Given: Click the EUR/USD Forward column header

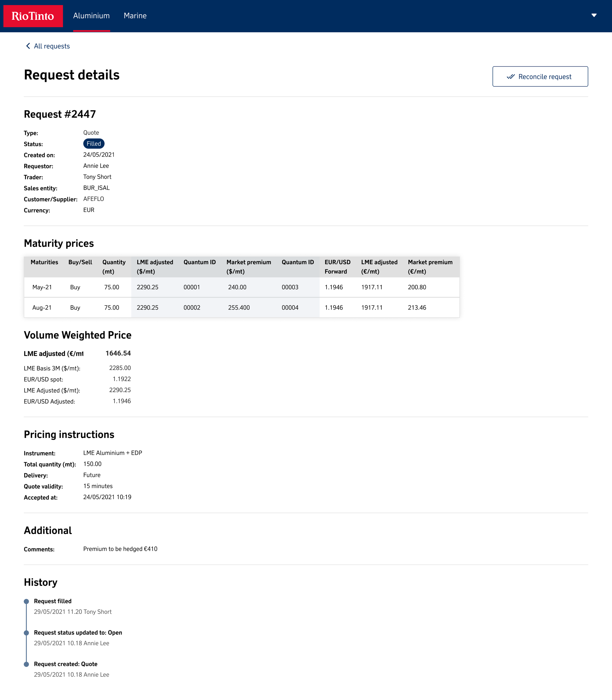Looking at the screenshot, I should [x=337, y=267].
